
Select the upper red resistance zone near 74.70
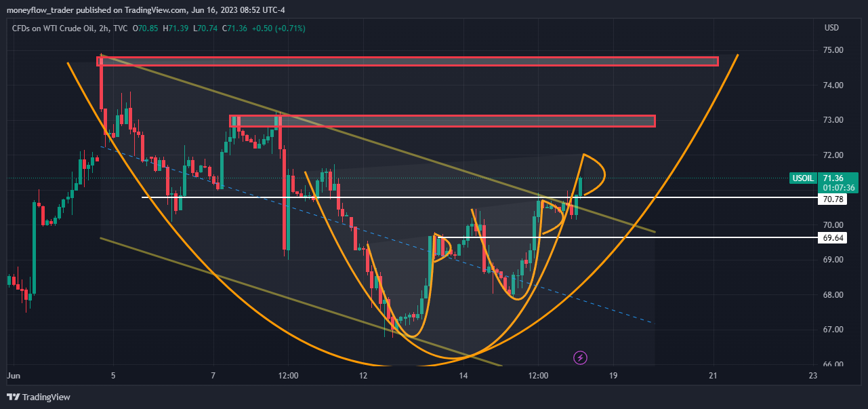[x=408, y=62]
